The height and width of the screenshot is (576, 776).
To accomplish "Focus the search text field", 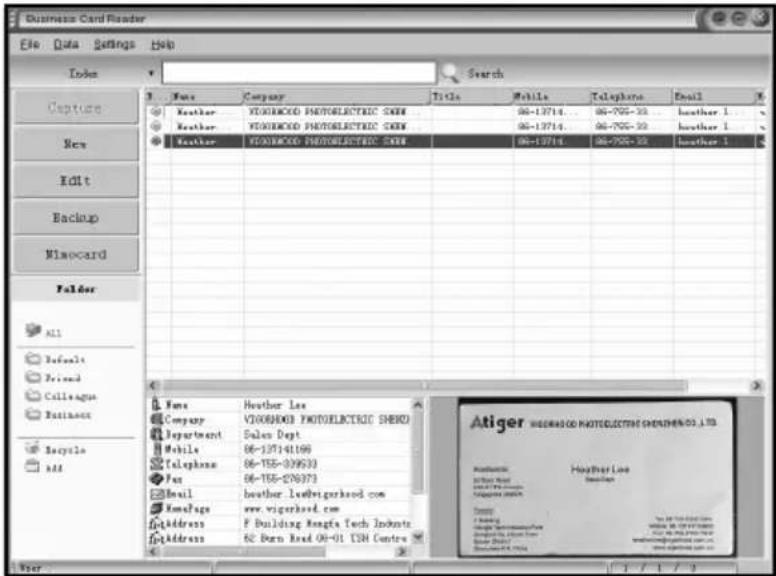I will point(299,73).
